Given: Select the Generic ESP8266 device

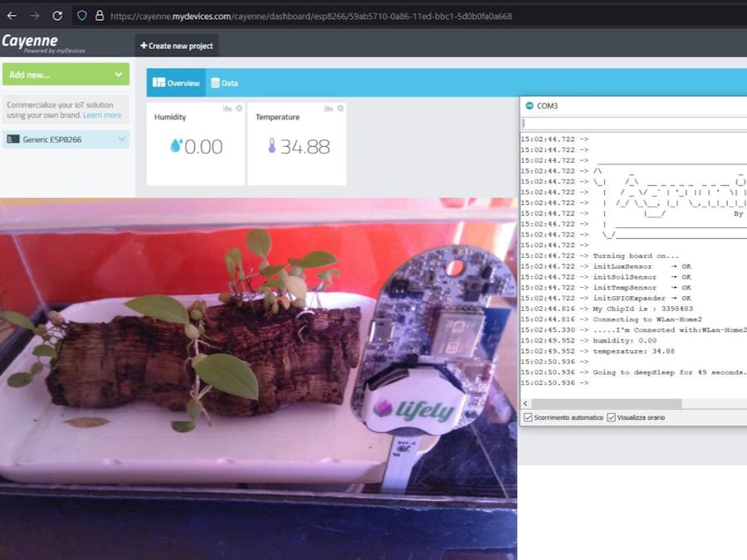Looking at the screenshot, I should click(x=66, y=139).
